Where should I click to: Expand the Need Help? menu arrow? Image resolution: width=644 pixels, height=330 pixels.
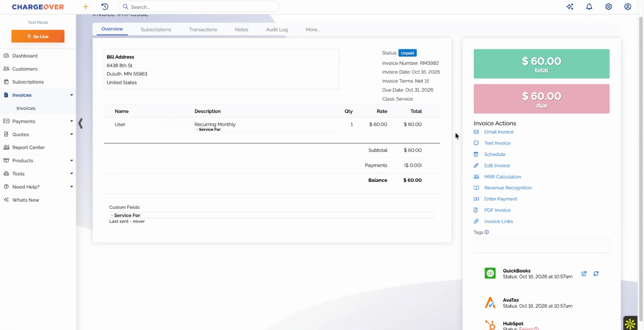(x=71, y=187)
